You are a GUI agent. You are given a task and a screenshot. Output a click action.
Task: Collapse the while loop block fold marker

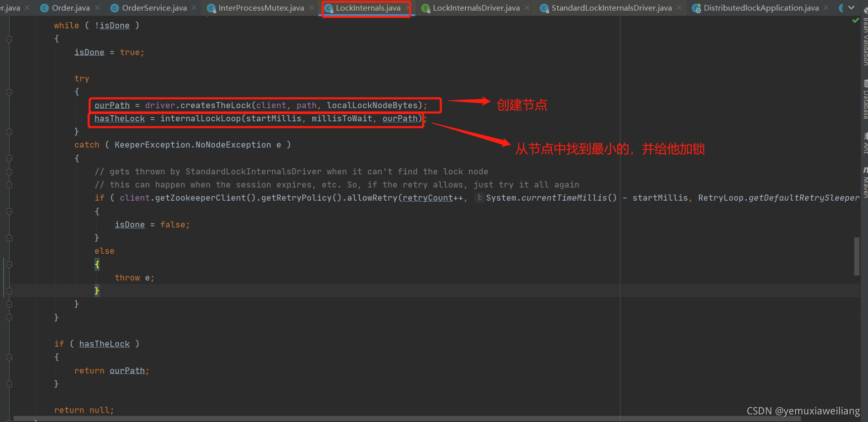coord(9,39)
